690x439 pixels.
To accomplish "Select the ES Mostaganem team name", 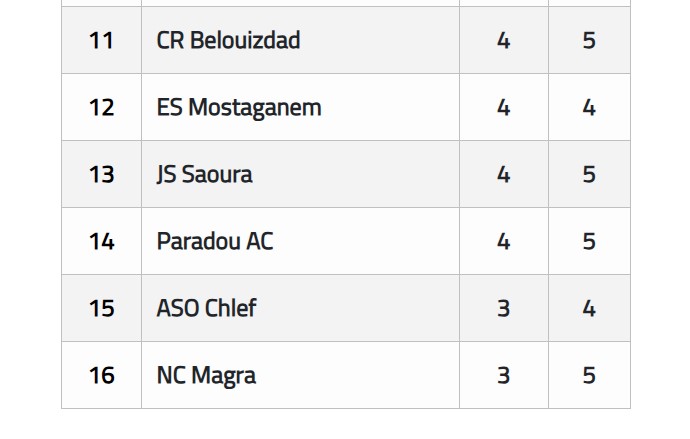I will tap(239, 108).
